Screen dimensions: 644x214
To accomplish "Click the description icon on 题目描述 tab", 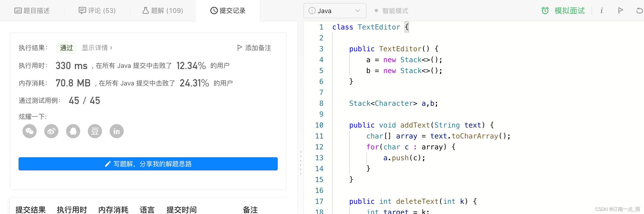I will coord(18,11).
